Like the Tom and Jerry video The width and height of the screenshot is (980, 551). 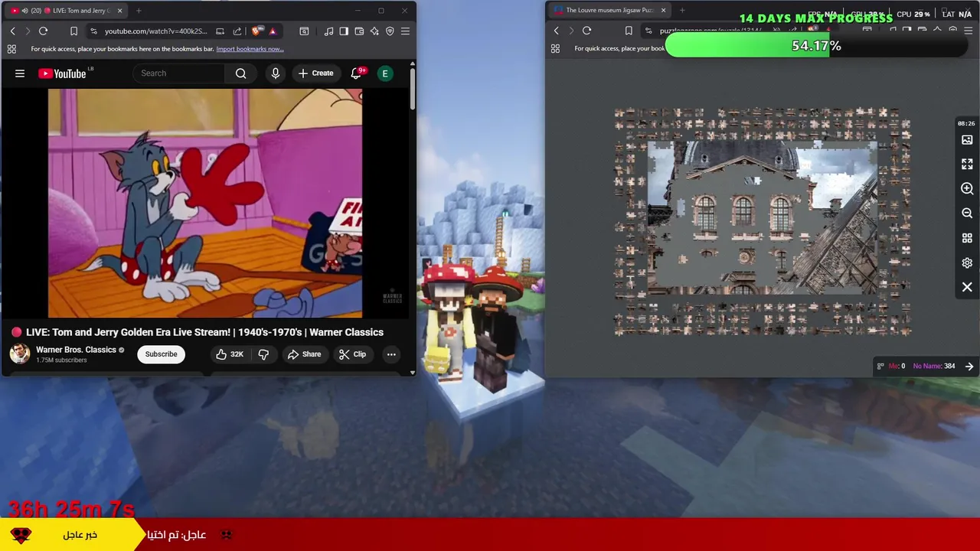(x=229, y=354)
